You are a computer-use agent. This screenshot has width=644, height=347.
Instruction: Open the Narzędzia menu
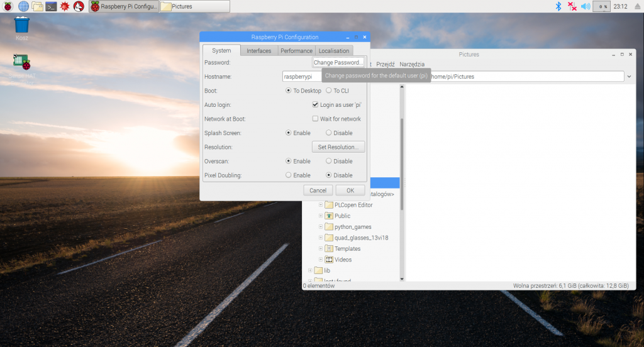point(412,64)
